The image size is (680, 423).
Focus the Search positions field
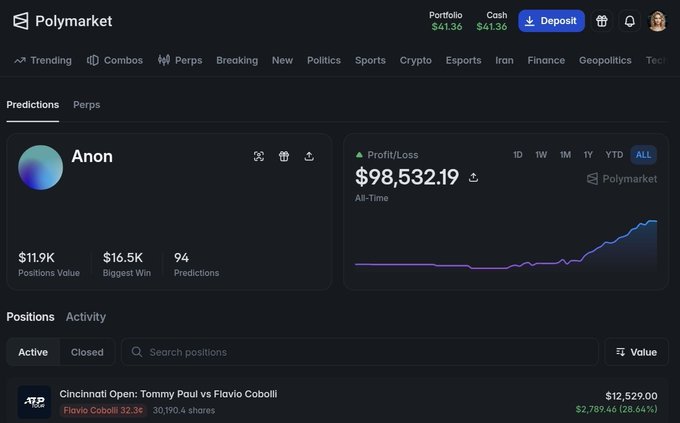(x=360, y=352)
